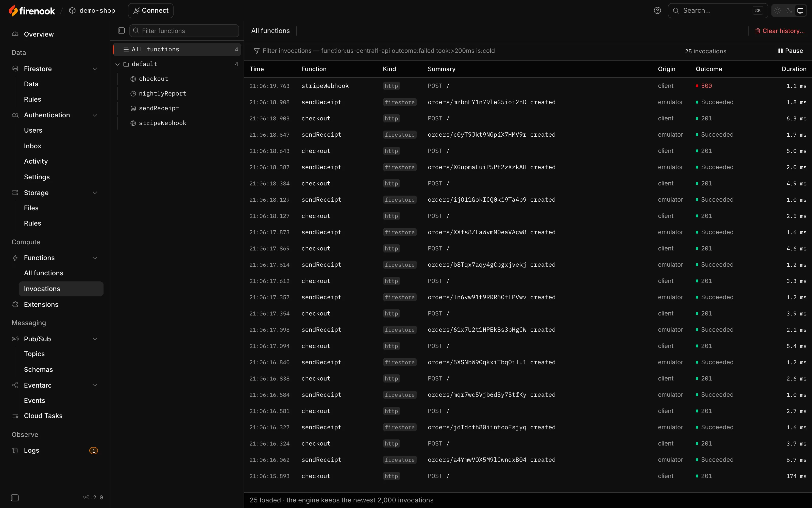The image size is (812, 508).
Task: Collapse main sidebar using bottom panel icon
Action: [15, 498]
